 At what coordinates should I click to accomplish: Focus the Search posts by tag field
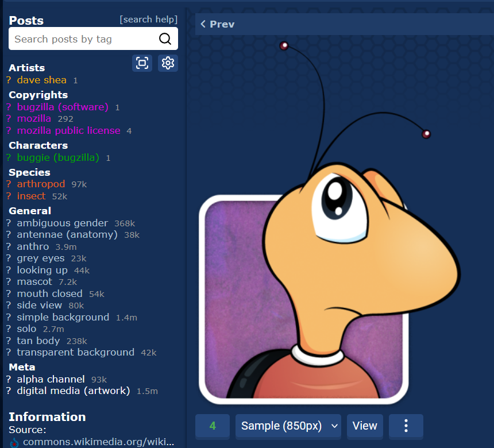point(83,39)
